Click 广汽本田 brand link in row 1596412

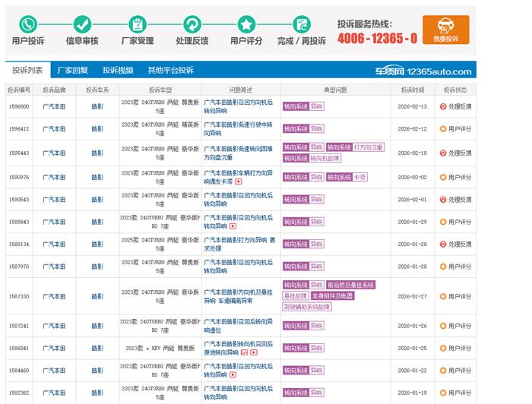(x=54, y=128)
